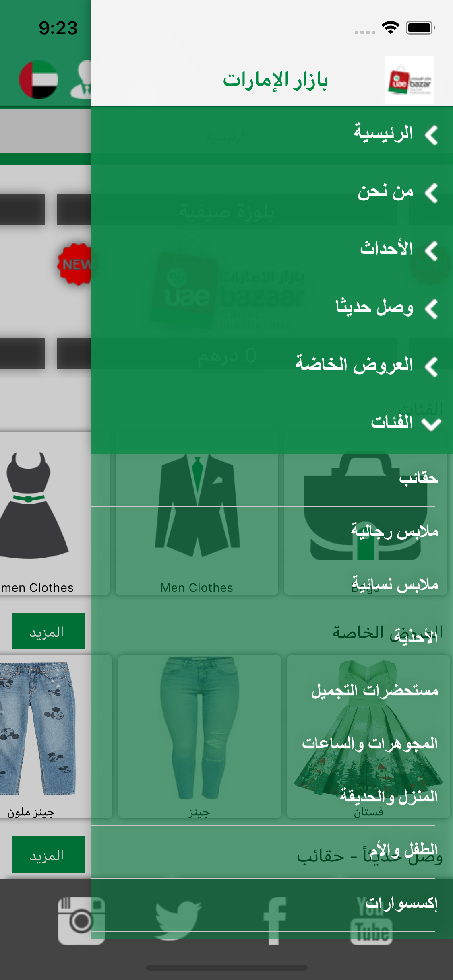Click the chevron beside الرئيسية
The width and height of the screenshot is (453, 980).
point(431,135)
